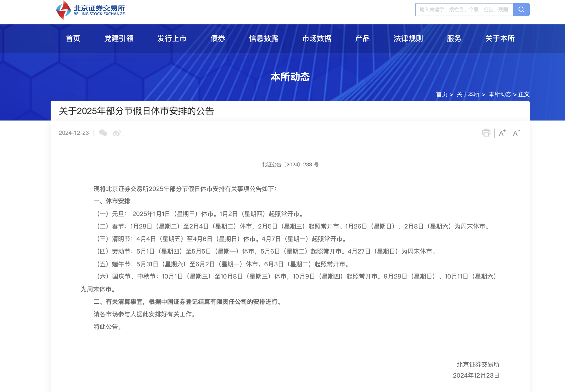Open 法律规则 from the navigation bar

coord(408,38)
